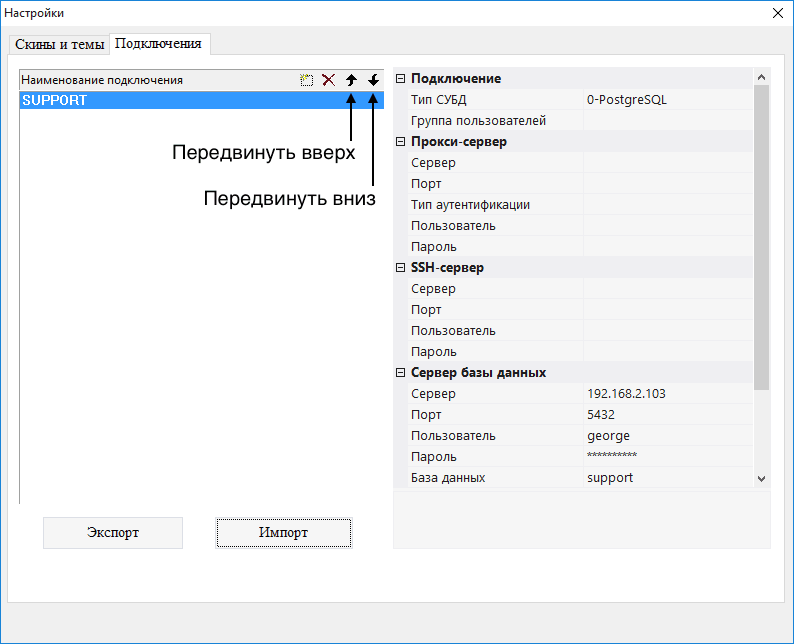Image resolution: width=794 pixels, height=644 pixels.
Task: Collapse the Сервер базы данных section
Action: [x=401, y=373]
